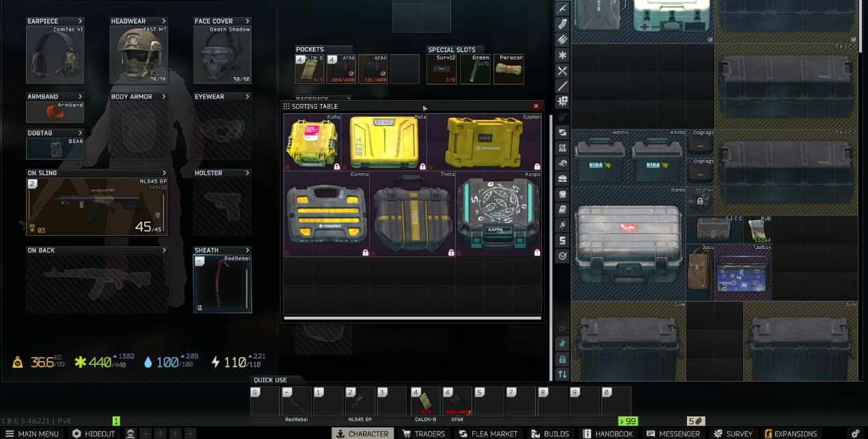
Task: Open the Handbook tab
Action: click(608, 434)
